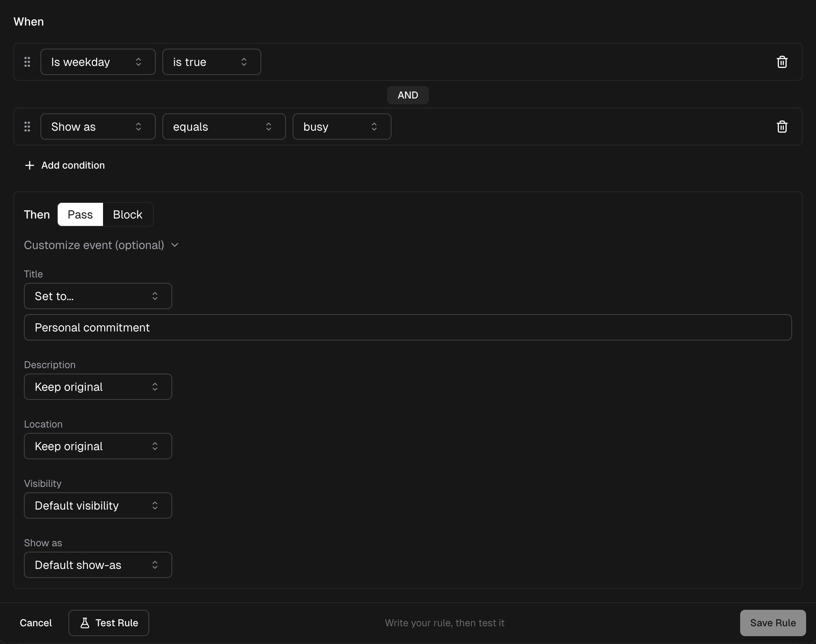Click Add condition
Image resolution: width=816 pixels, height=644 pixels.
tap(65, 165)
